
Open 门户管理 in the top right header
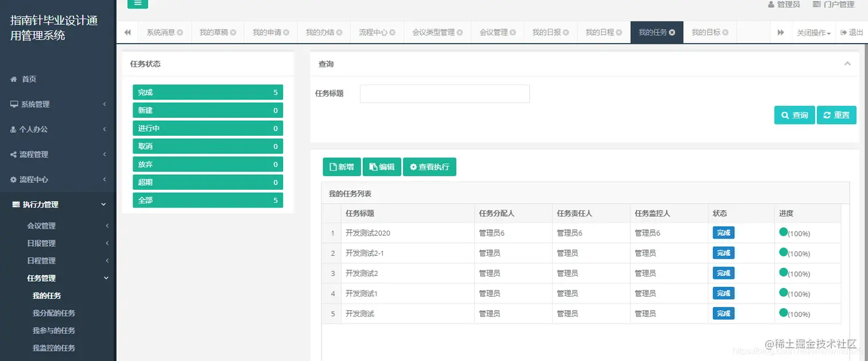pyautogui.click(x=834, y=4)
